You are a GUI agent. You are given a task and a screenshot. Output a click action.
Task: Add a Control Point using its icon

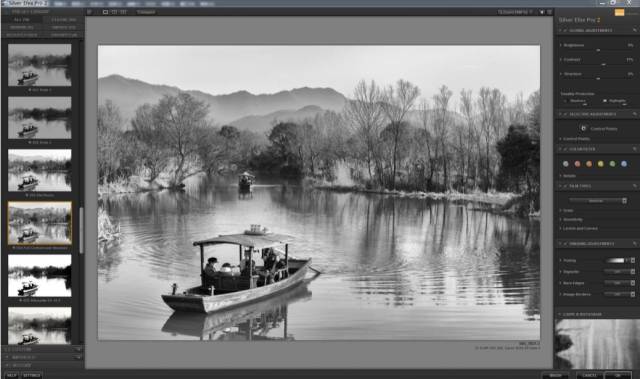[583, 129]
